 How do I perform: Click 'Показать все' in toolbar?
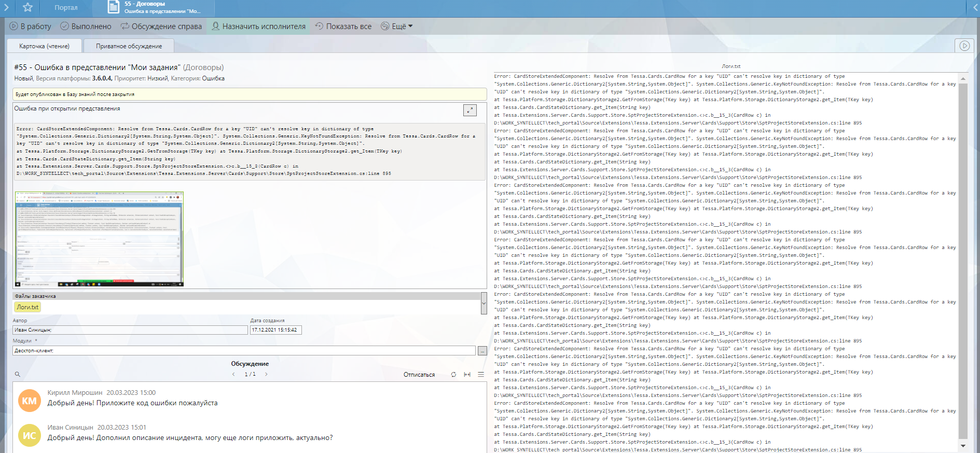click(x=343, y=26)
